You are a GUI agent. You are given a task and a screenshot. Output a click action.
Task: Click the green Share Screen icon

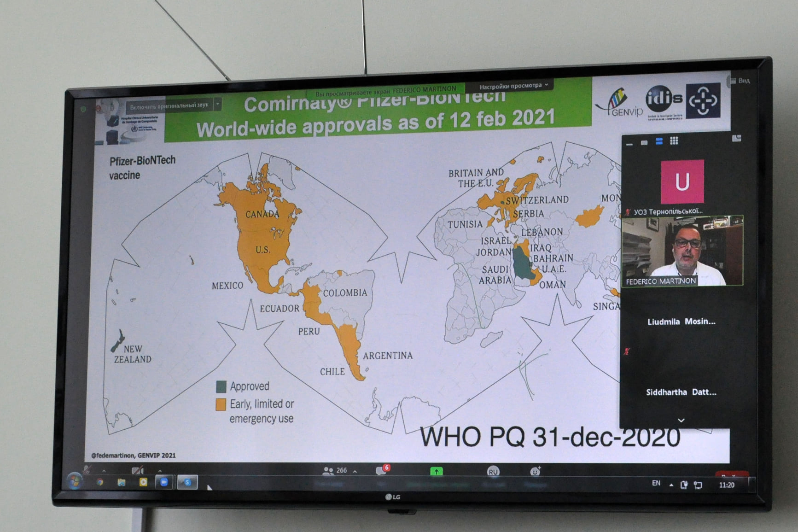coord(436,471)
